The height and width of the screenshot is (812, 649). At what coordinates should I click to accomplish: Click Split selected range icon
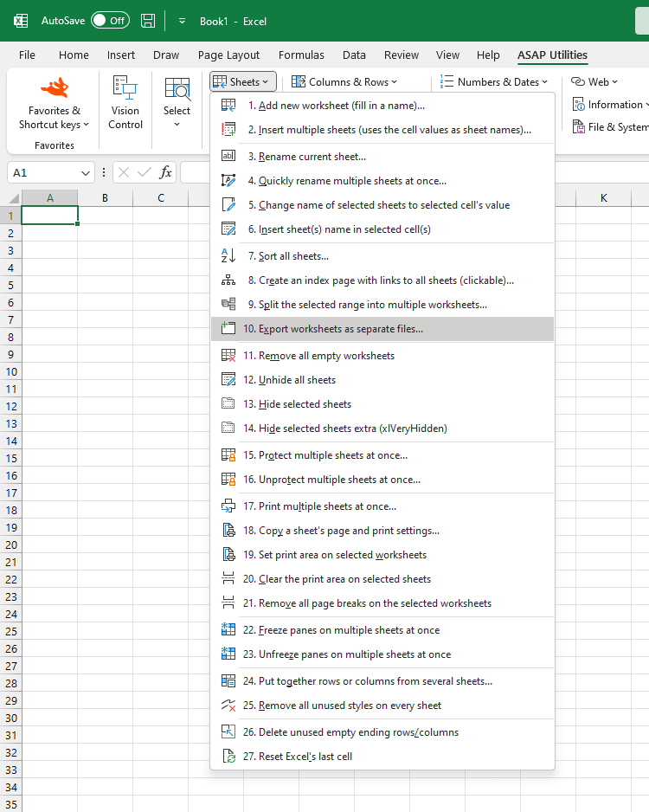coord(228,305)
